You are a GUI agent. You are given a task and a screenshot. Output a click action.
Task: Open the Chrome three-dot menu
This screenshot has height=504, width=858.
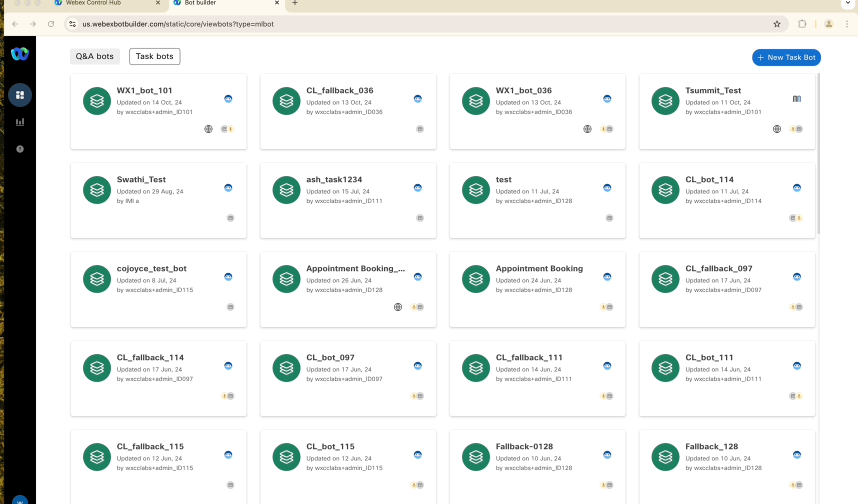pyautogui.click(x=846, y=24)
